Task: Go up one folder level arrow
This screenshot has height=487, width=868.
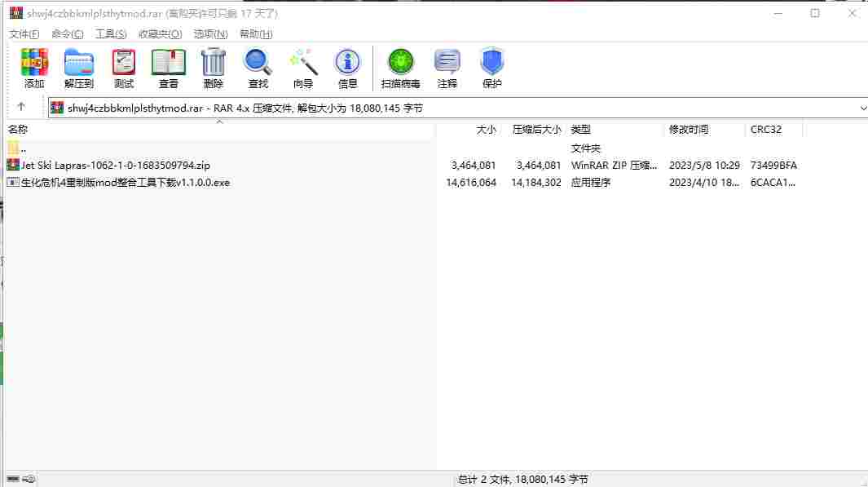Action: click(x=21, y=107)
